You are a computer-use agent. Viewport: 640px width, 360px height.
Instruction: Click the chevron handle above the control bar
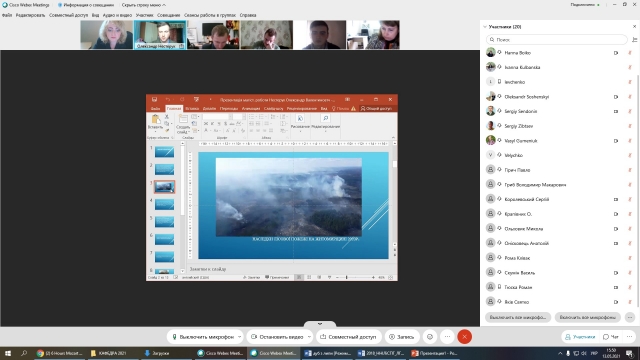[x=320, y=324]
